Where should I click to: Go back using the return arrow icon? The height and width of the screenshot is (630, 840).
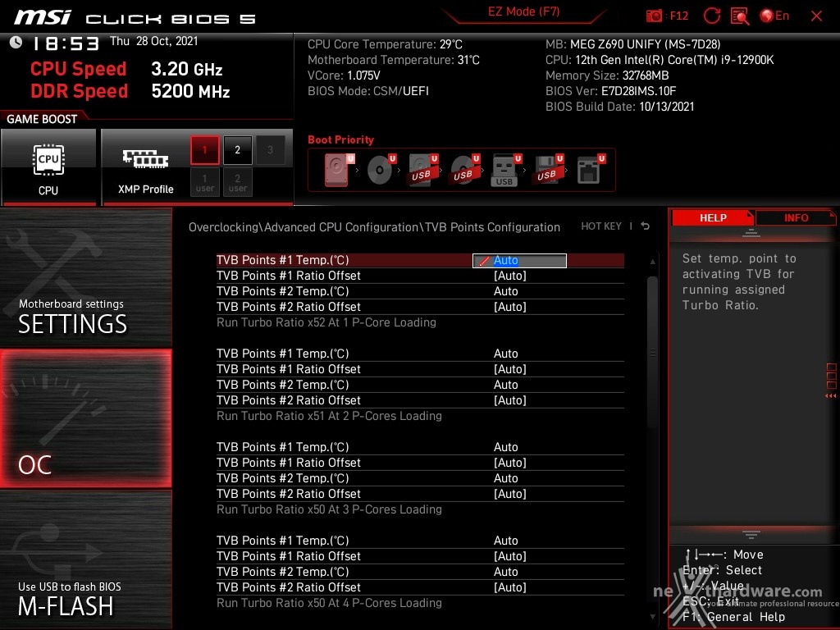pyautogui.click(x=646, y=226)
